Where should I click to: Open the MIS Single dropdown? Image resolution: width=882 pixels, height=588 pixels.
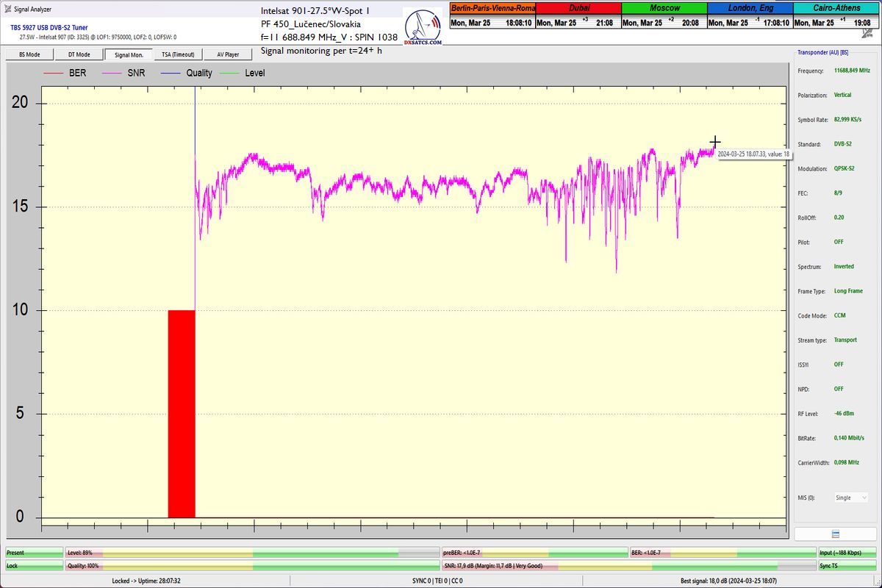(850, 498)
